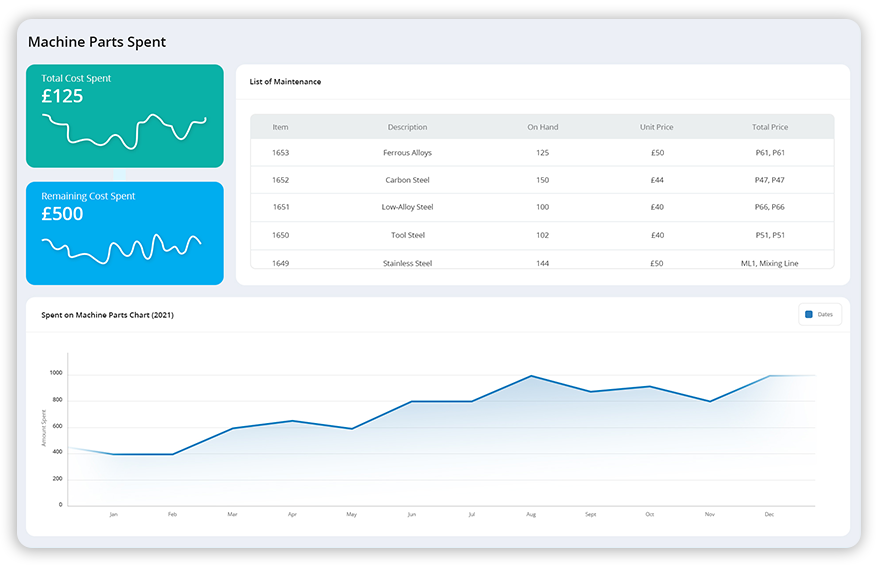Click the Stainless Steel row entry
Image resolution: width=878 pixels, height=566 pixels.
407,263
